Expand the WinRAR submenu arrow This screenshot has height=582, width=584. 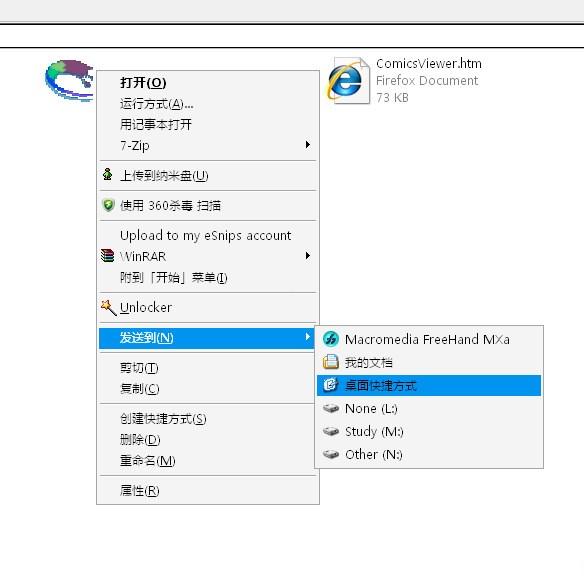pos(308,255)
